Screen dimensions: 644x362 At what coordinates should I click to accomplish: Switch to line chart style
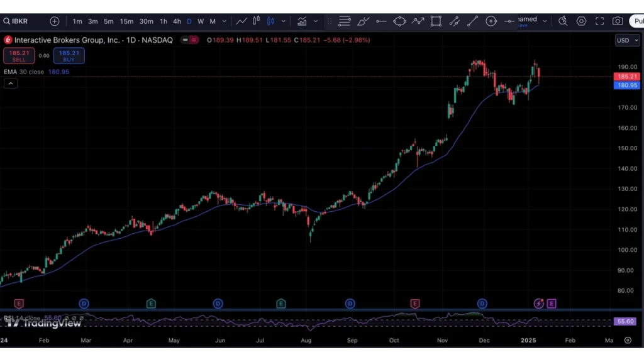click(x=241, y=21)
